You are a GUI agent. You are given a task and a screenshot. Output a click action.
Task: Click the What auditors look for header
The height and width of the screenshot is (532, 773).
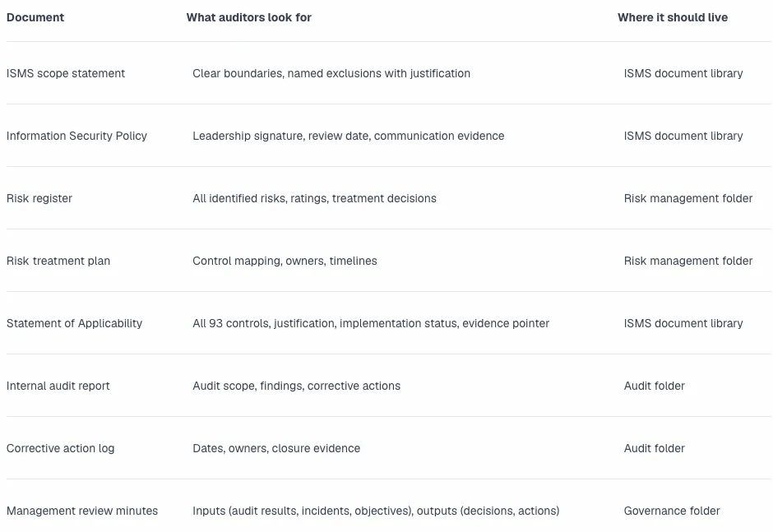click(x=249, y=17)
